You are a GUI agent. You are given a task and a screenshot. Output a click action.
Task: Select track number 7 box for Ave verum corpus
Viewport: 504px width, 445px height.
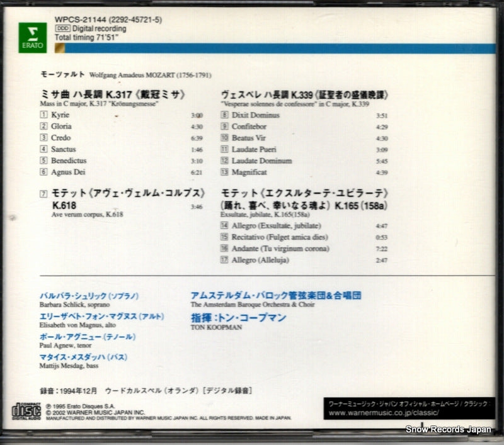[x=43, y=193]
